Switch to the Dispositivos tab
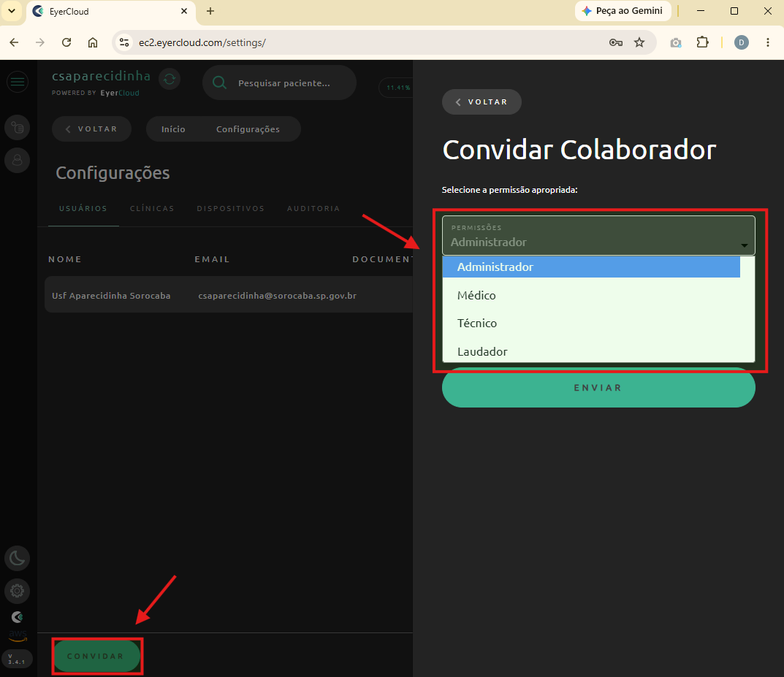Viewport: 784px width, 677px height. click(x=230, y=208)
